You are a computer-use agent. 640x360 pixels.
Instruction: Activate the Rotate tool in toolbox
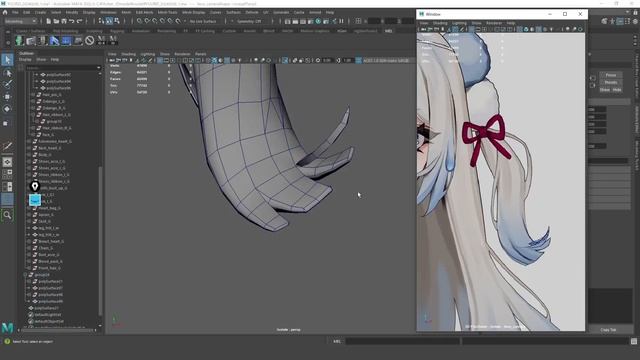(7, 109)
